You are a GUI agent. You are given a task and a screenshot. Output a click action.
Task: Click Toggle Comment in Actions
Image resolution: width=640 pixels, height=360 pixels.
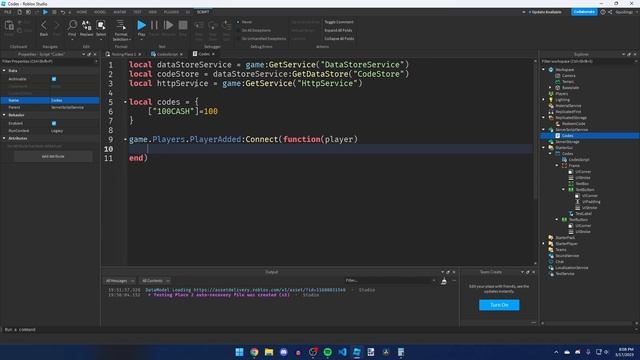pyautogui.click(x=339, y=22)
